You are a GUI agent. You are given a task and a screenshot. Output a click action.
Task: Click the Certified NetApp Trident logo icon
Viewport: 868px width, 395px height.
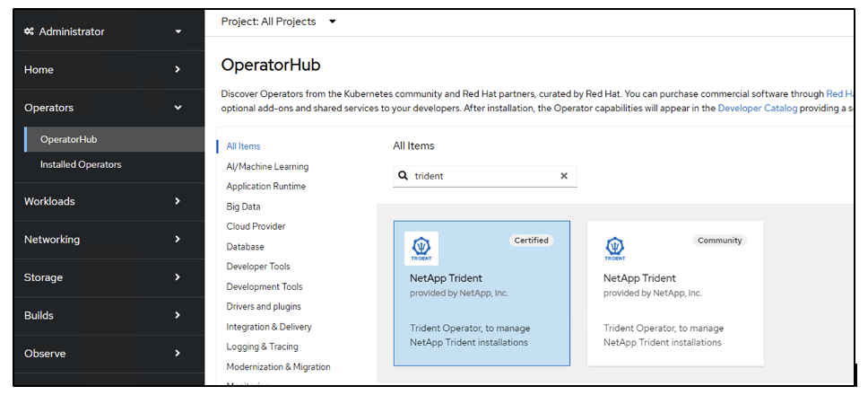tap(421, 248)
